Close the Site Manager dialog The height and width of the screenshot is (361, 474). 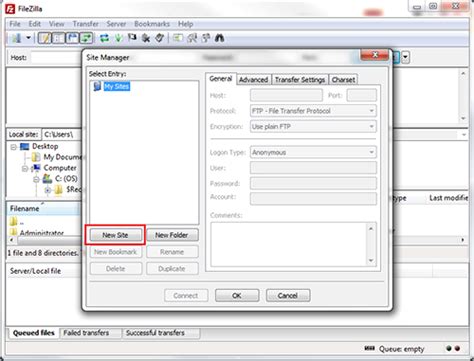tap(375, 55)
